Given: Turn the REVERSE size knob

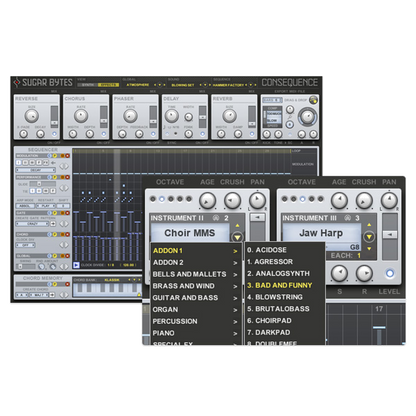Looking at the screenshot, I should pos(31,116).
